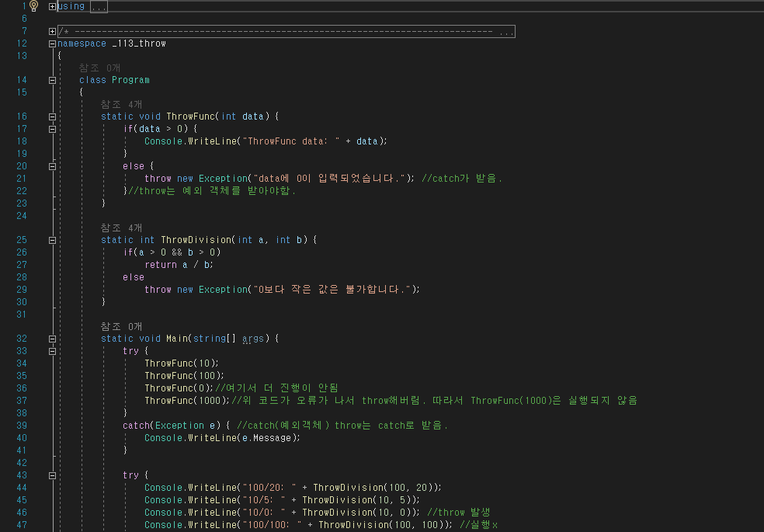
Task: Collapse the else block on line 20
Action: pos(52,167)
